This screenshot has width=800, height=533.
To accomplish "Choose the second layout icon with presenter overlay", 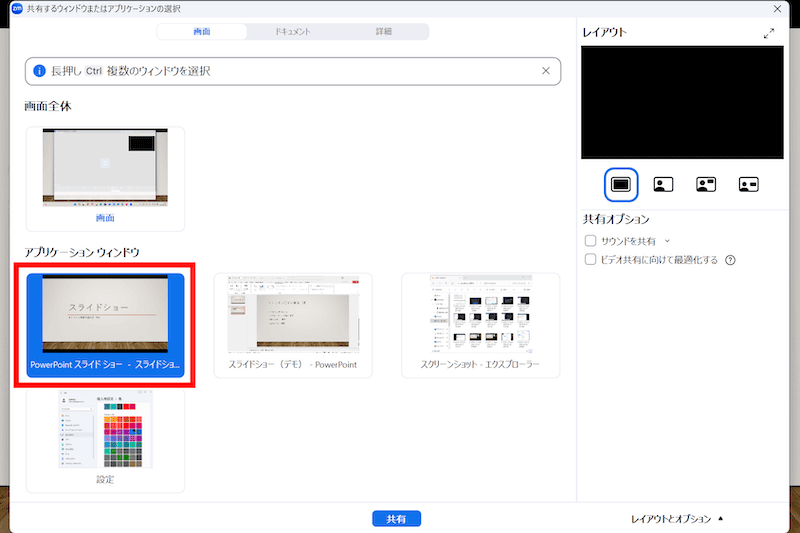I will pyautogui.click(x=663, y=184).
